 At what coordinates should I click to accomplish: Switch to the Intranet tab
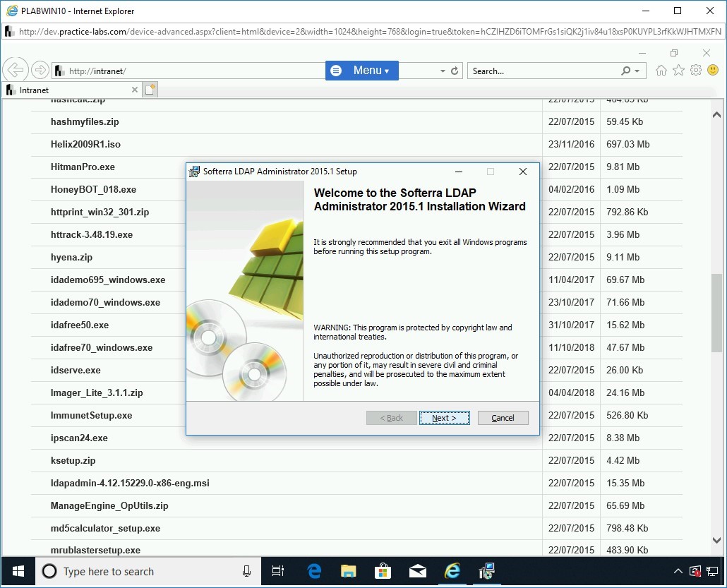coord(67,90)
